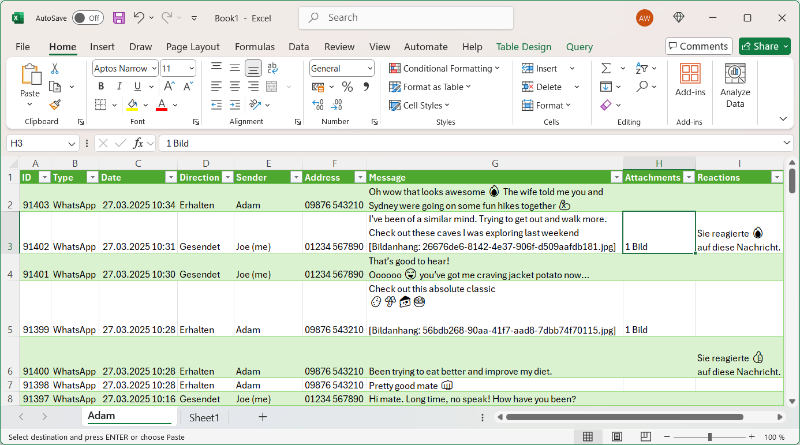Click the Cut scissors icon
800x445 pixels.
pyautogui.click(x=55, y=68)
